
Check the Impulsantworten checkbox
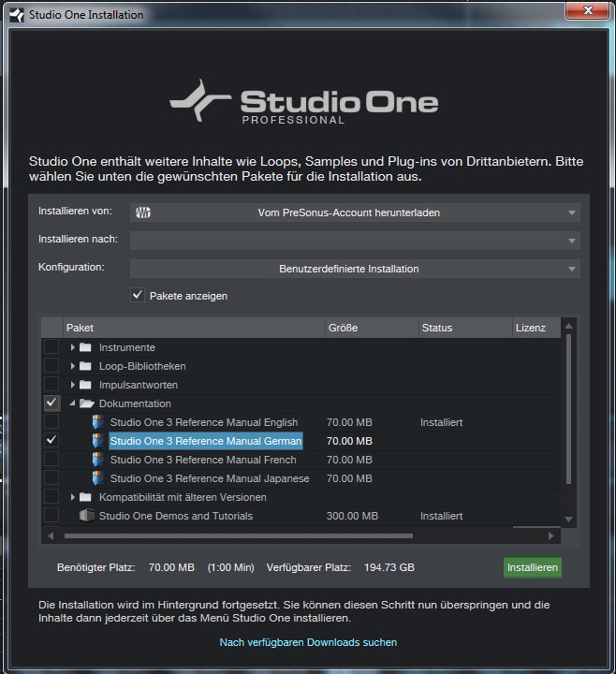[51, 384]
